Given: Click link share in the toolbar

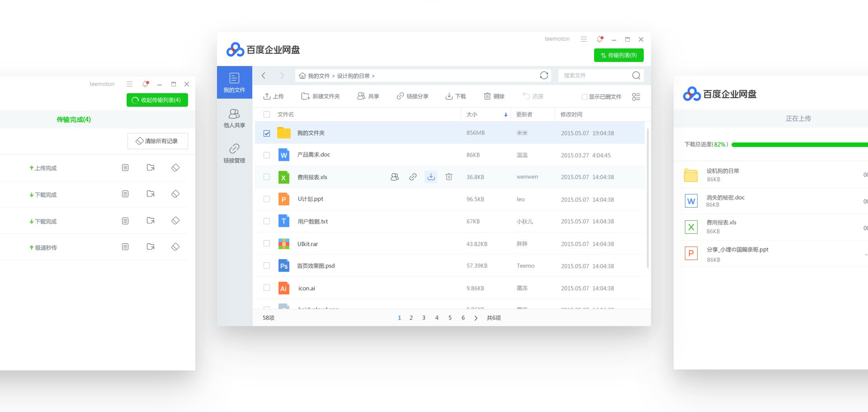Looking at the screenshot, I should (412, 96).
